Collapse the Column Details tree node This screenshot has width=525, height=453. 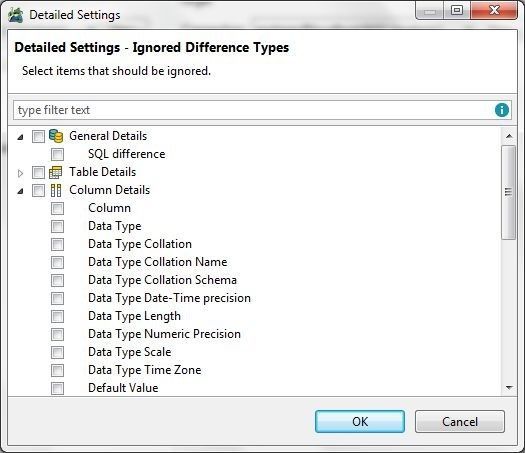(20, 191)
